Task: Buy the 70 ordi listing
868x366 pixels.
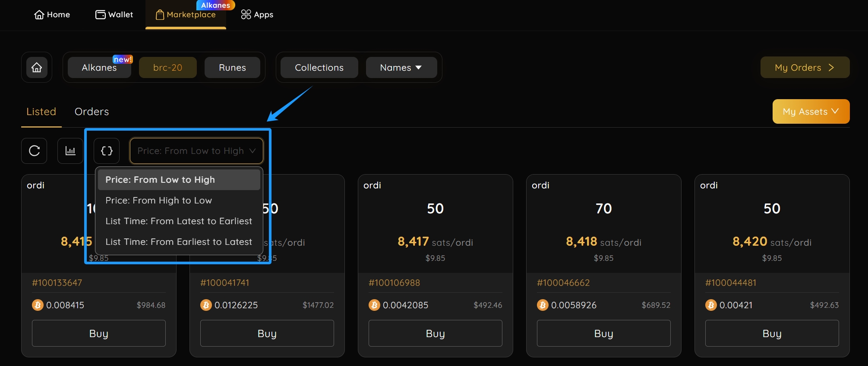Action: [603, 333]
